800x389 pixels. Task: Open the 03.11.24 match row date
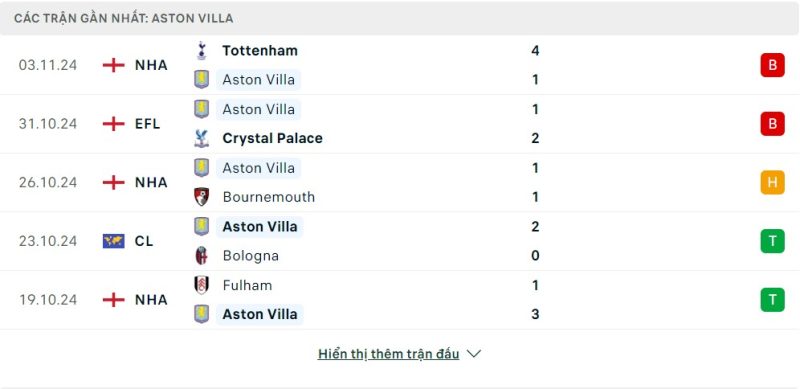pos(48,65)
